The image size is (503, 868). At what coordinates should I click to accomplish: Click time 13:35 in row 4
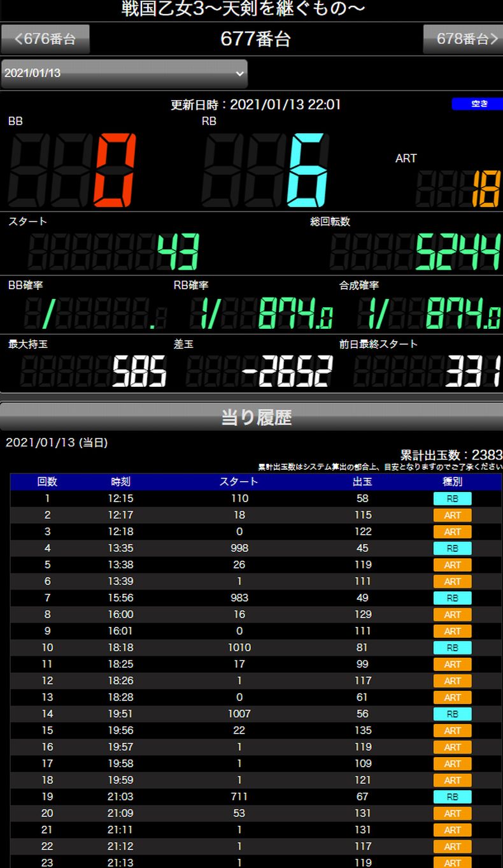click(121, 548)
